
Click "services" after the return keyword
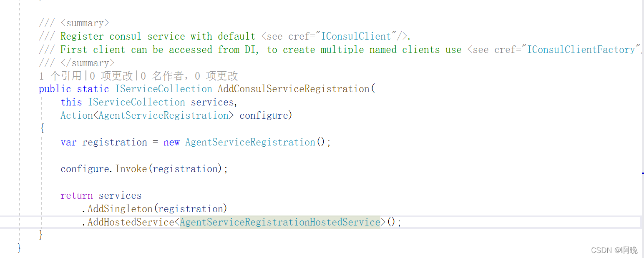tap(120, 195)
